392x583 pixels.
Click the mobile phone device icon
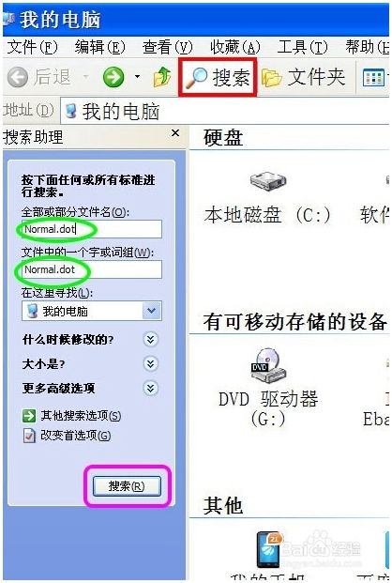point(270,549)
